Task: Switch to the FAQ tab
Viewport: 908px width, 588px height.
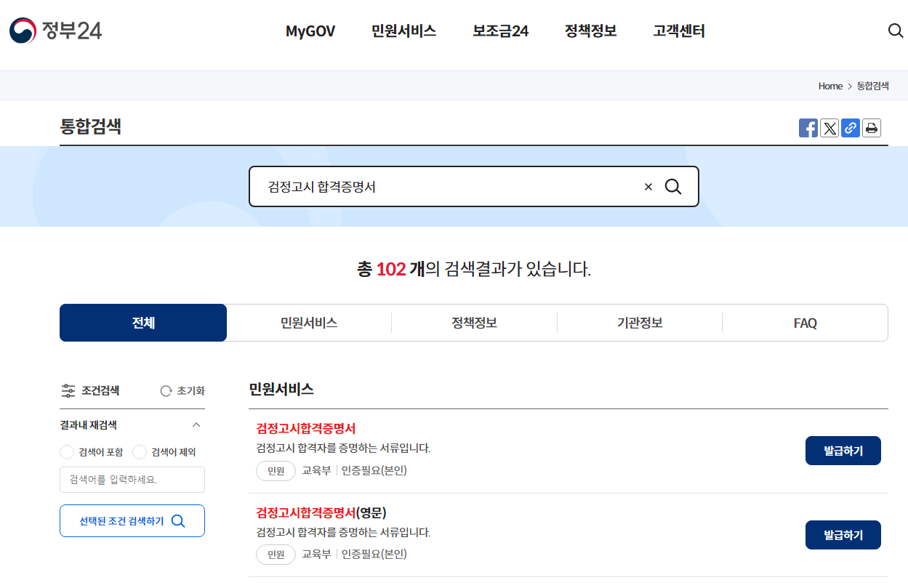Action: click(805, 322)
